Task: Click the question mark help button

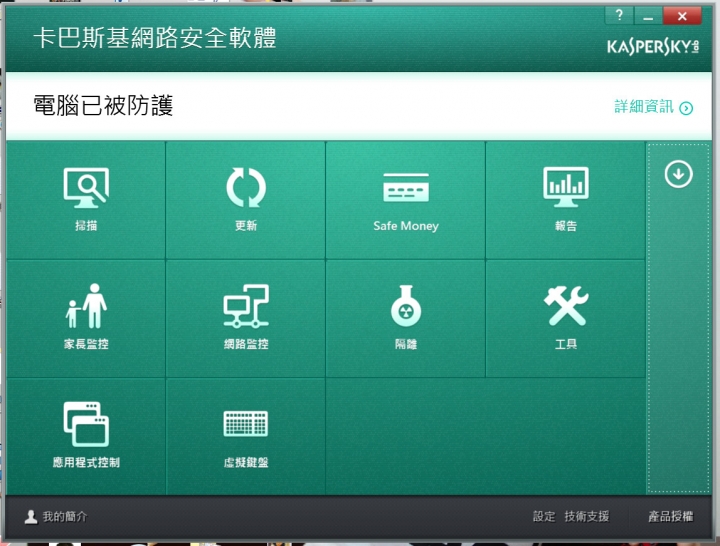Action: 619,16
